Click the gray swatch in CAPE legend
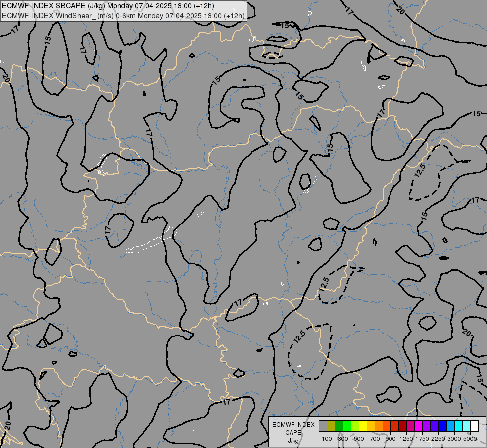This screenshot has width=487, height=448. (x=323, y=426)
